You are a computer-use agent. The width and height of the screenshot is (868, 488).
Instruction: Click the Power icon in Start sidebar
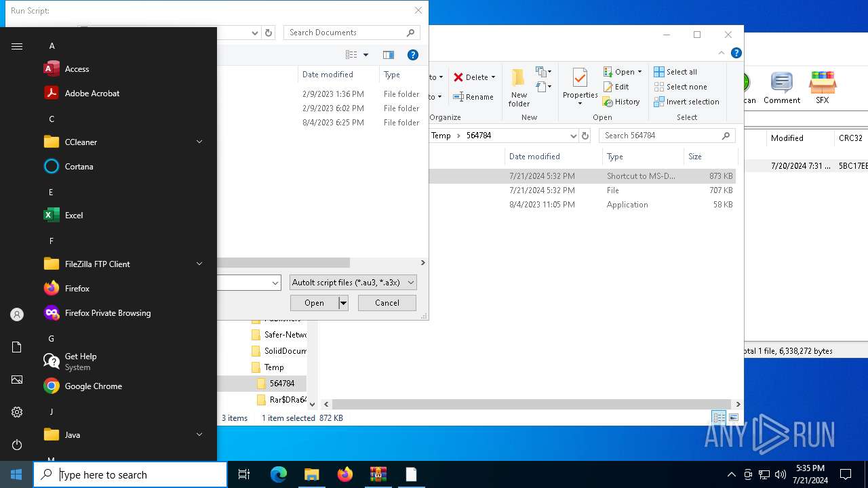(x=17, y=445)
